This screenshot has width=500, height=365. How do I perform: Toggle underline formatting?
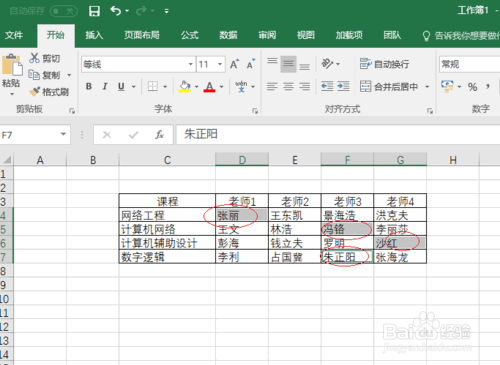click(121, 87)
